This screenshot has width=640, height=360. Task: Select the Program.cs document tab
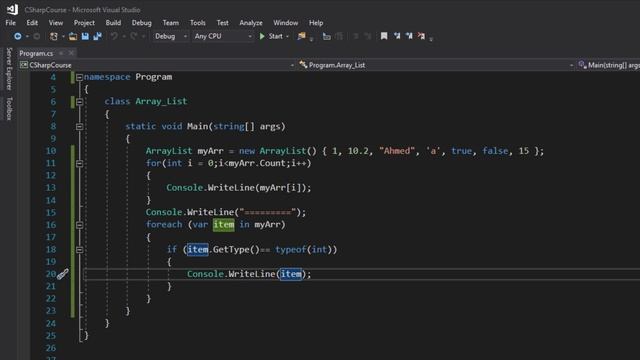pos(36,53)
